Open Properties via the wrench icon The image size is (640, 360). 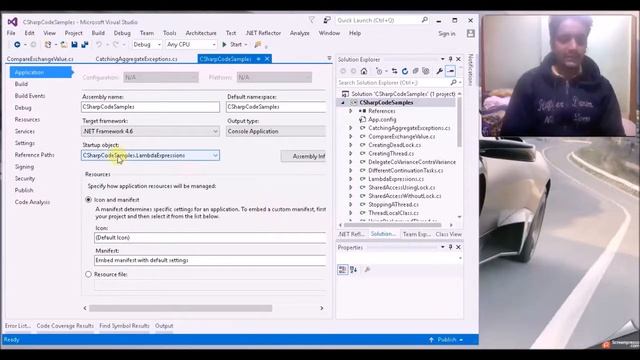coord(440,71)
